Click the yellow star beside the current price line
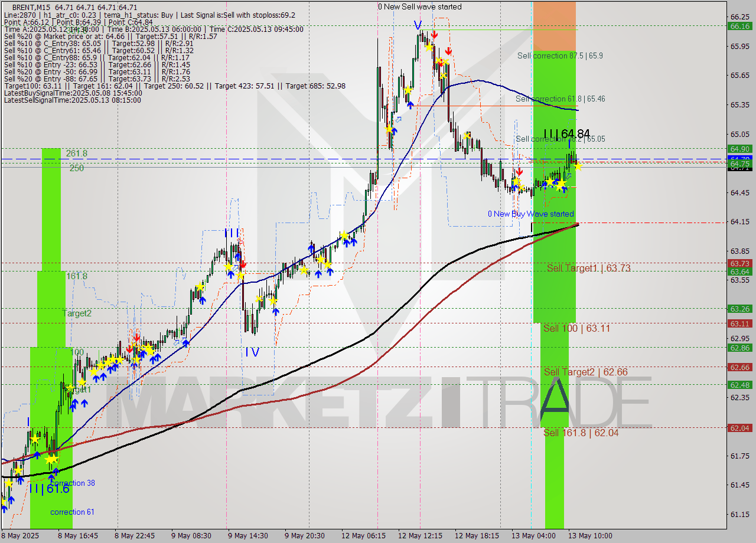The image size is (756, 543). point(577,166)
